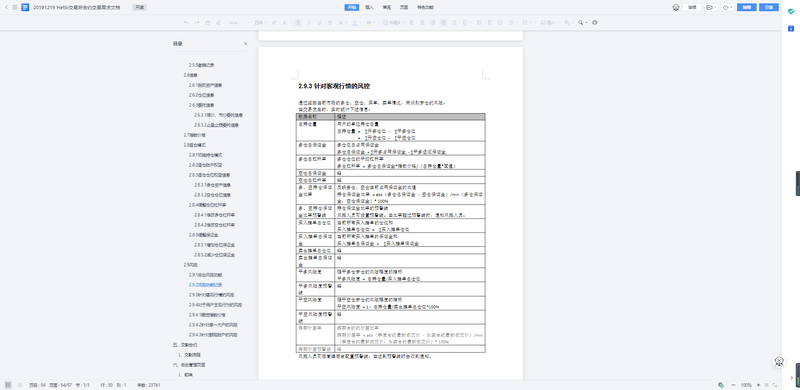
Task: Click the user avatar icon in header
Action: point(676,7)
